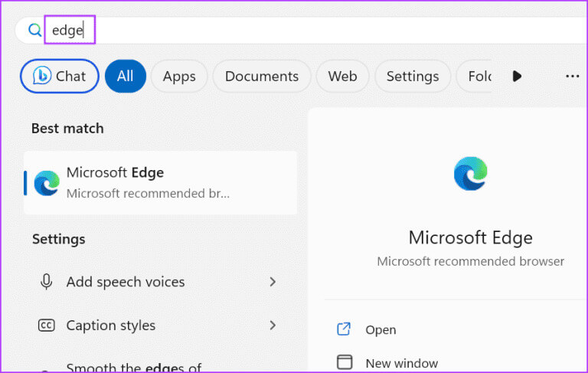Click the microphone icon for speech voices

47,282
